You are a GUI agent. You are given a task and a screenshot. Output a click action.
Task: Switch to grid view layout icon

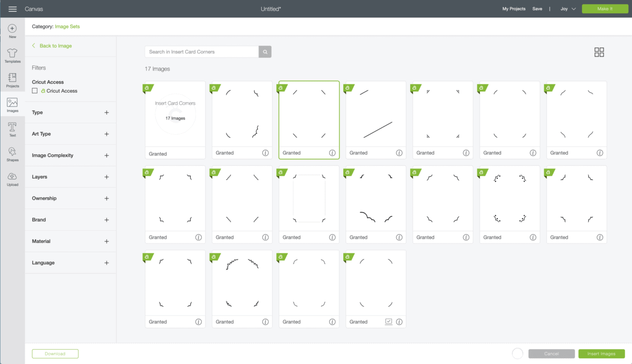point(599,52)
